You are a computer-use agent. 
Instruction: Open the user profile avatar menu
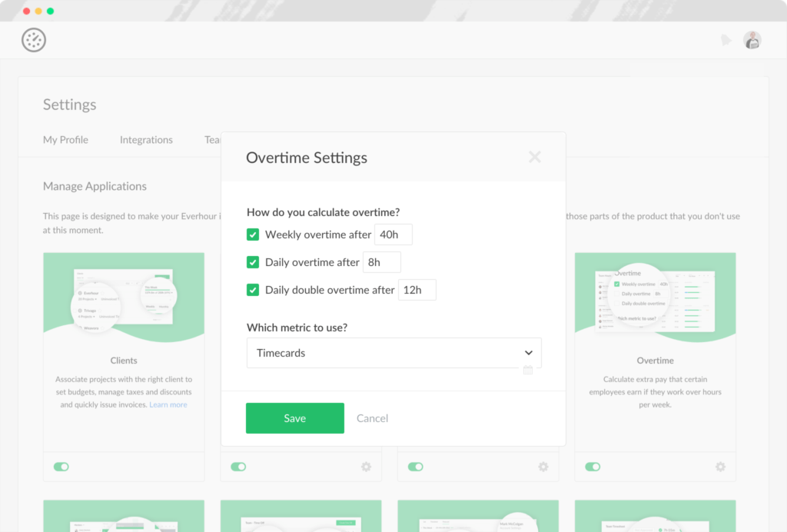coord(752,40)
